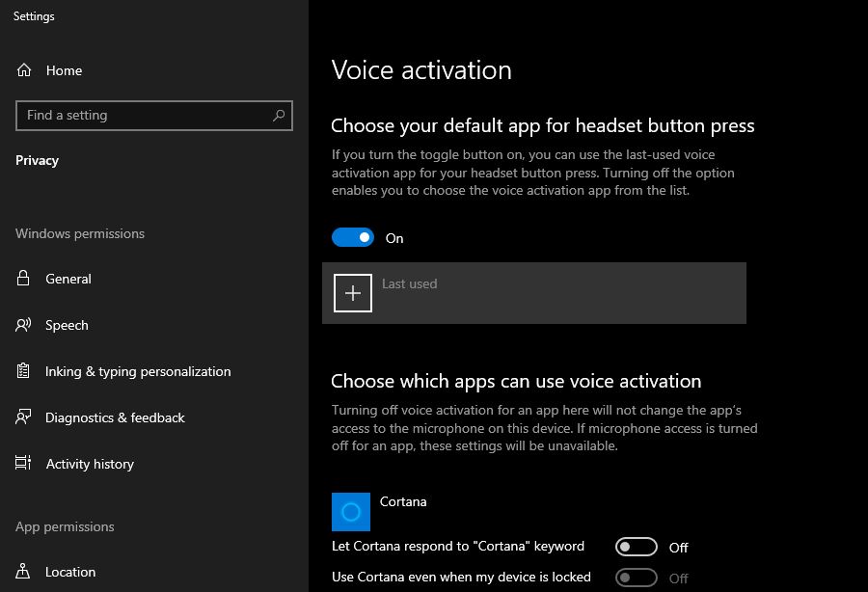868x592 pixels.
Task: Click the Home house icon
Action: click(24, 70)
